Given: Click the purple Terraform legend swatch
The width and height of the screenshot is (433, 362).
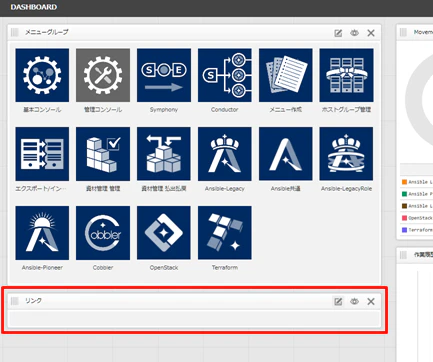Looking at the screenshot, I should pos(404,230).
